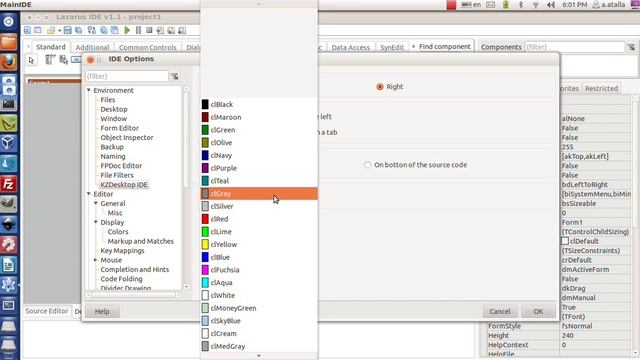Click Cancel in IDE Options
The image size is (640, 360).
500,311
